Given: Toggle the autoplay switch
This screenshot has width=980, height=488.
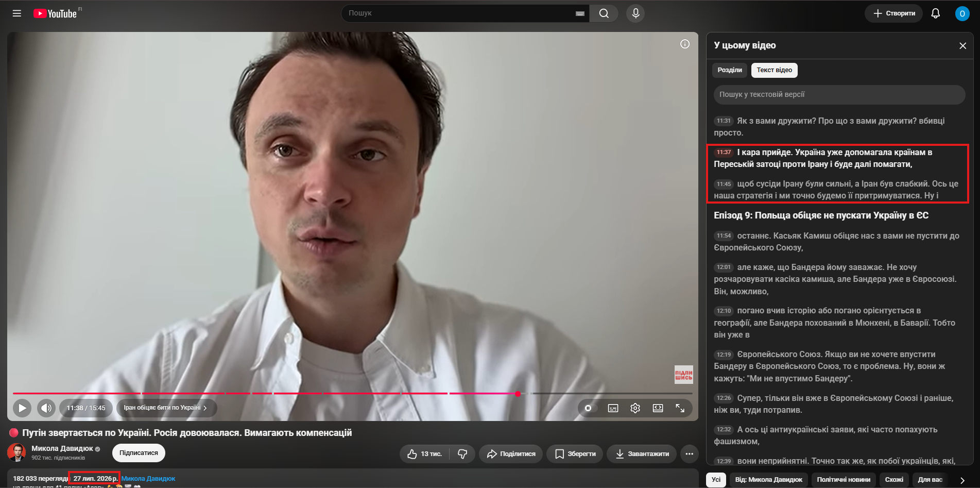Looking at the screenshot, I should tap(588, 408).
